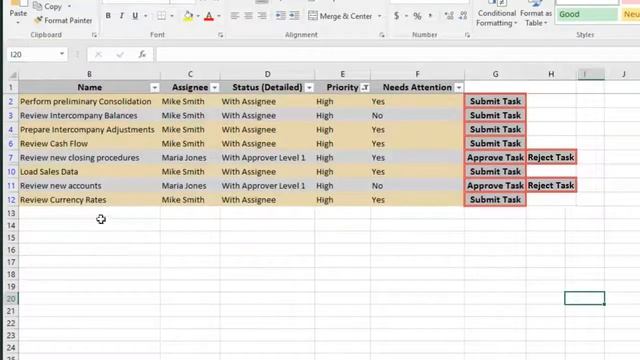Apply italic formatting
This screenshot has width=640, height=360.
coord(121,16)
